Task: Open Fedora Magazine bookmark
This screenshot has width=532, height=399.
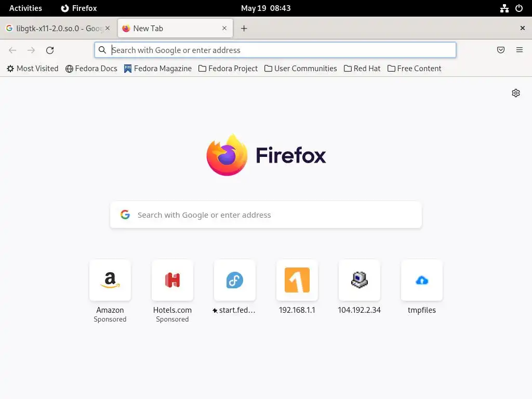Action: click(x=158, y=69)
